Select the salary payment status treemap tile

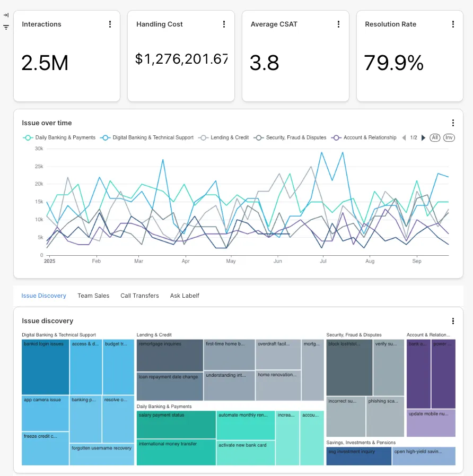coord(176,425)
